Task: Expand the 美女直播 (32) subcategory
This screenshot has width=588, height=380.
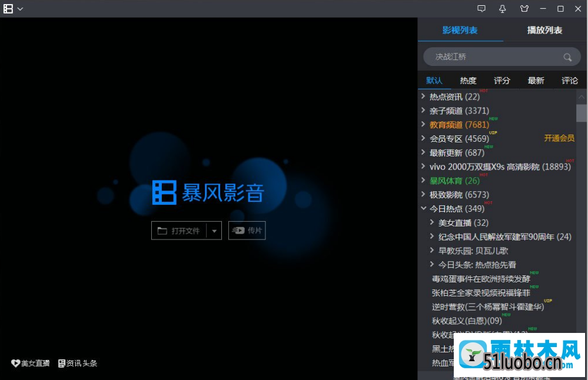Action: [432, 222]
